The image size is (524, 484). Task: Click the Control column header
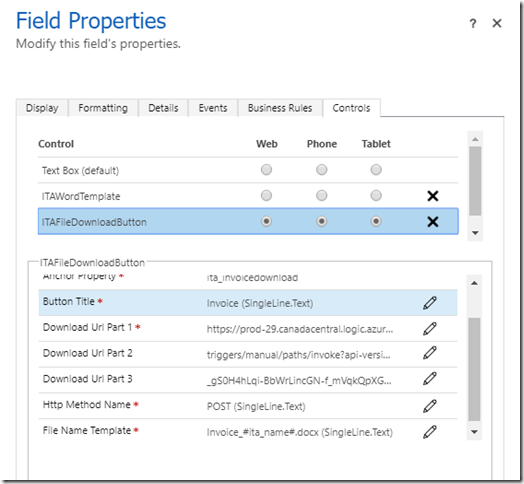56,144
